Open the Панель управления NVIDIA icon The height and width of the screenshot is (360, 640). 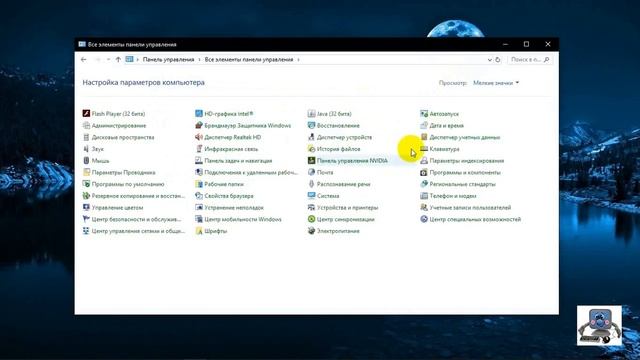coord(311,160)
